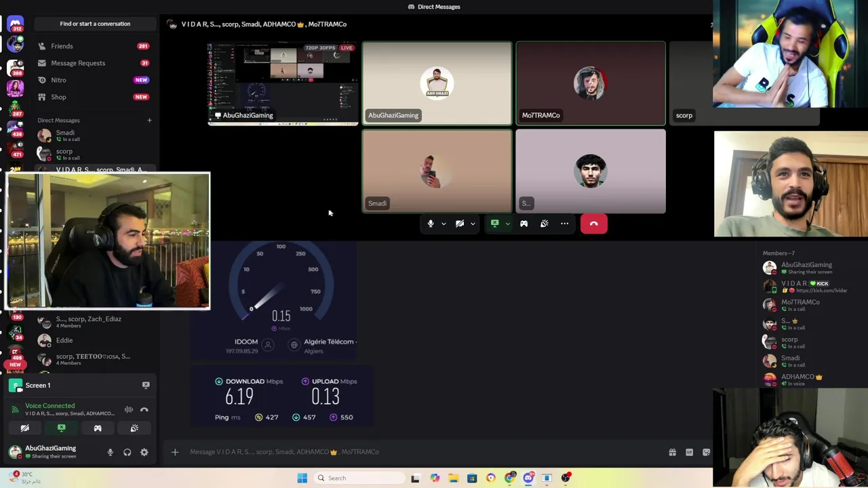Attach file with plus button in message bar
This screenshot has height=488, width=868.
click(174, 452)
